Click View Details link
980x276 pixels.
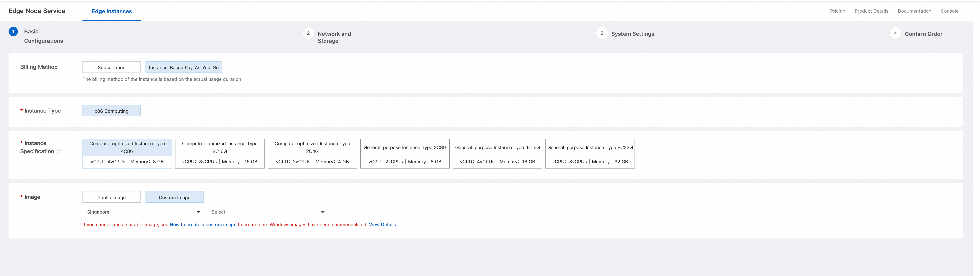[382, 225]
